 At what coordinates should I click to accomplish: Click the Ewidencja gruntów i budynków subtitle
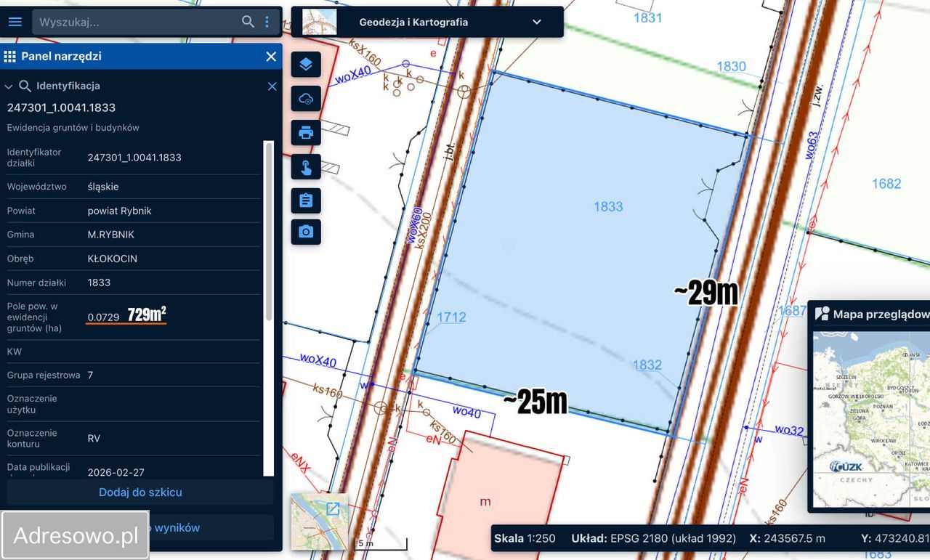pos(73,128)
